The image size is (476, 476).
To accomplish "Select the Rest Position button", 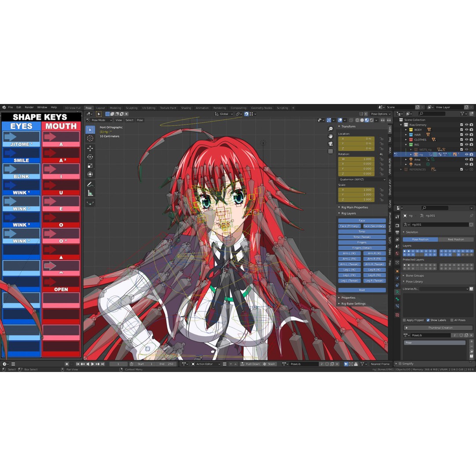I will point(456,239).
